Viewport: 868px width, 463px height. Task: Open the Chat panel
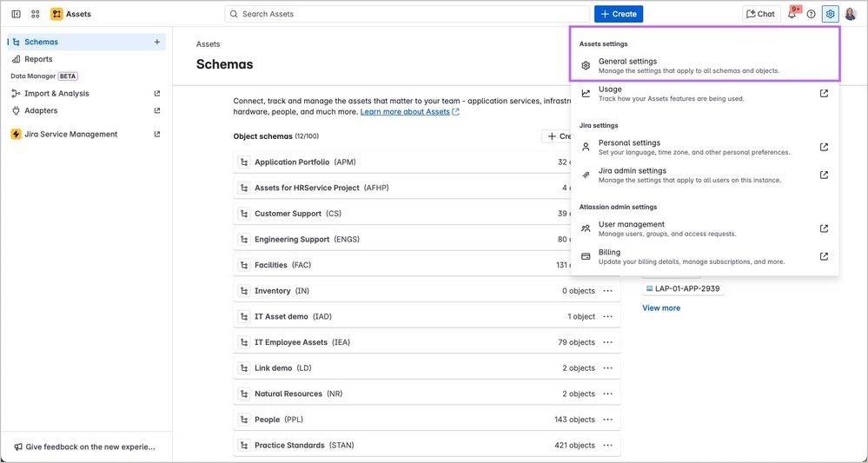click(760, 14)
